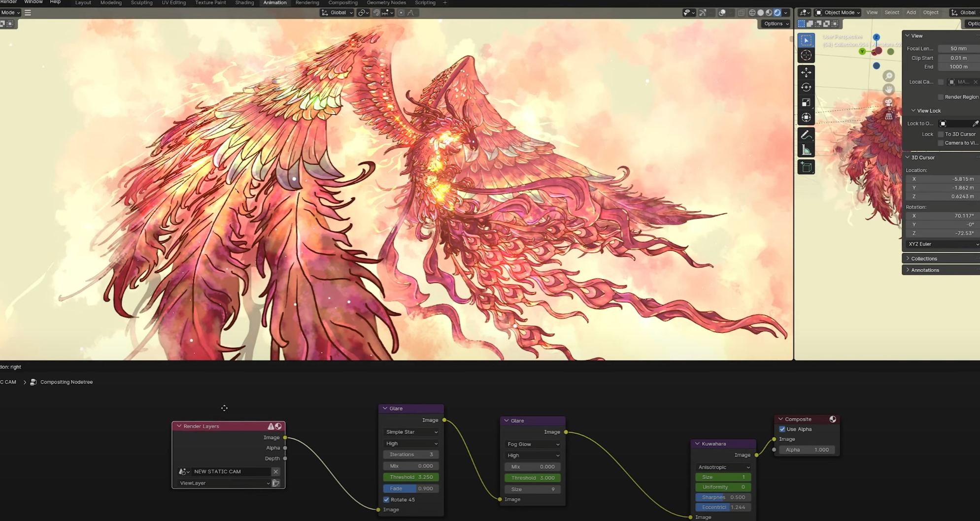The width and height of the screenshot is (980, 521).
Task: Open the Fog Glow glare type dropdown
Action: [x=533, y=444]
